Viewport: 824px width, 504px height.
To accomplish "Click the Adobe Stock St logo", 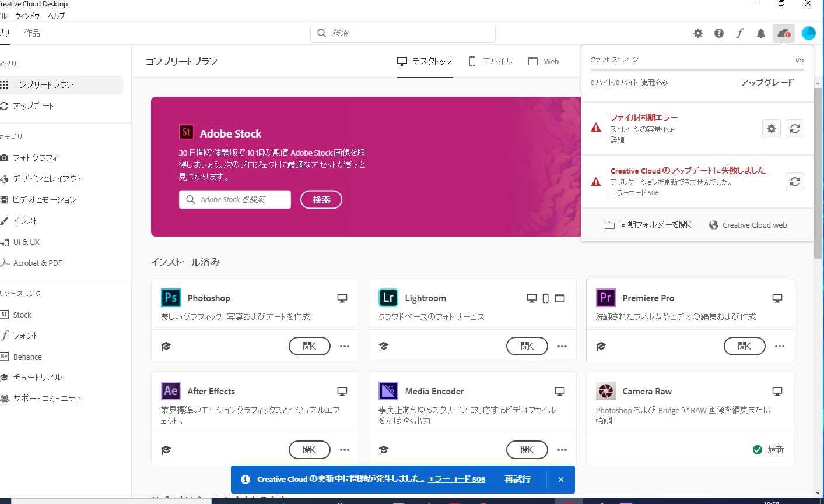I will coord(186,132).
